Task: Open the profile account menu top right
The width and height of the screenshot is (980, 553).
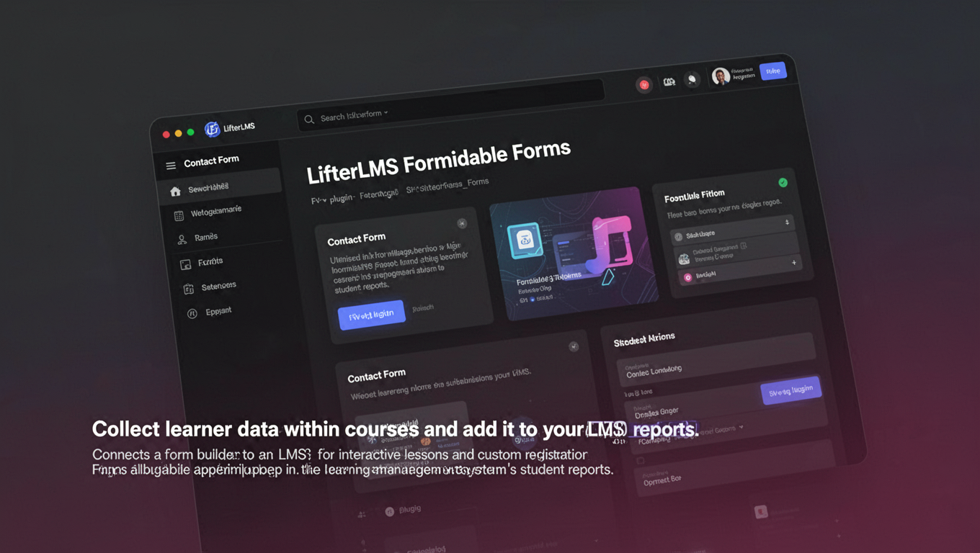Action: pyautogui.click(x=721, y=76)
